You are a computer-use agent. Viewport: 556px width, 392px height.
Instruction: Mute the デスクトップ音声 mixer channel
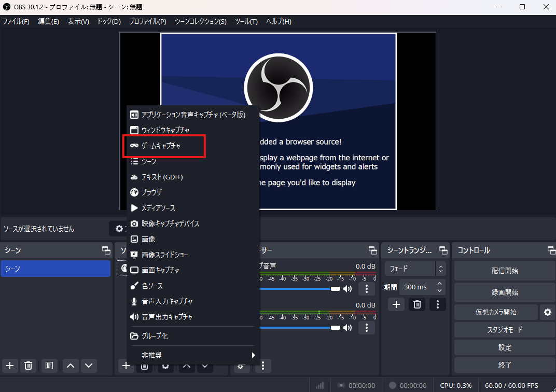pyautogui.click(x=347, y=289)
